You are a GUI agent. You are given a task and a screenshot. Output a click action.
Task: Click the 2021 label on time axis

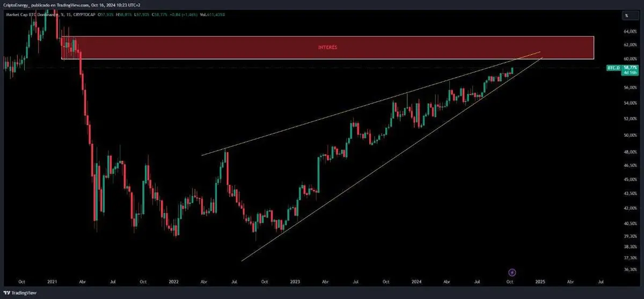52,281
